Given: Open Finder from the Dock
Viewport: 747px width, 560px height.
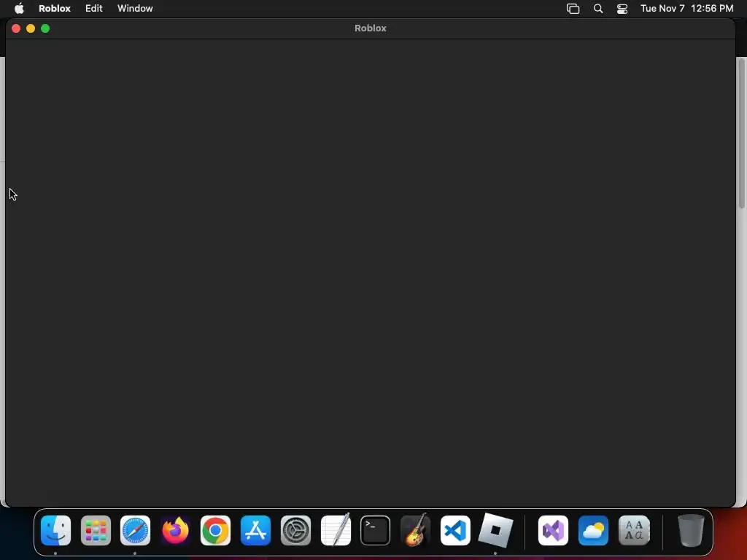Looking at the screenshot, I should coord(55,531).
